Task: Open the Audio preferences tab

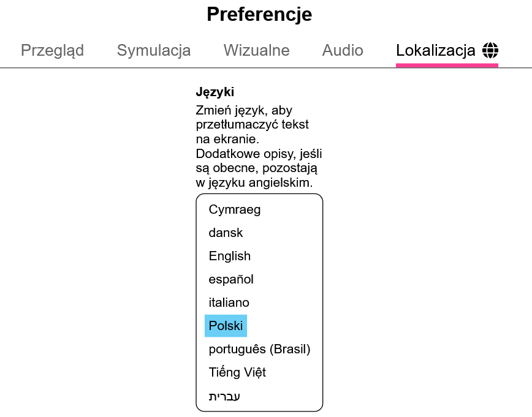Action: (x=343, y=50)
